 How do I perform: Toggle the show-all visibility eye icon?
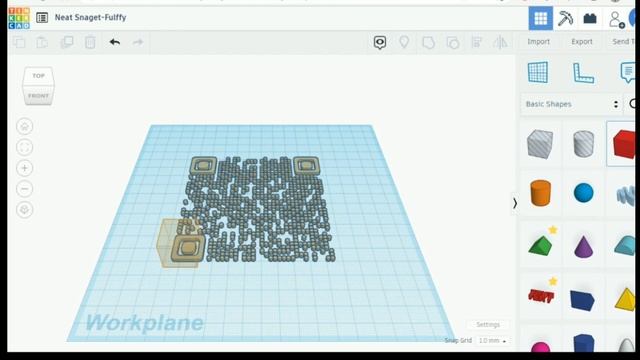pyautogui.click(x=380, y=42)
